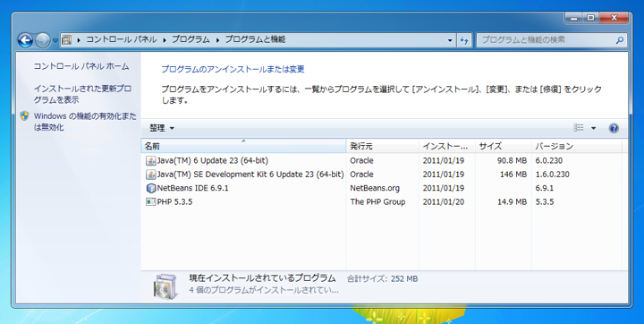Click the NetBeans IDE 6.9.1 cube icon
Viewport: 644px width, 324px height.
pos(151,188)
